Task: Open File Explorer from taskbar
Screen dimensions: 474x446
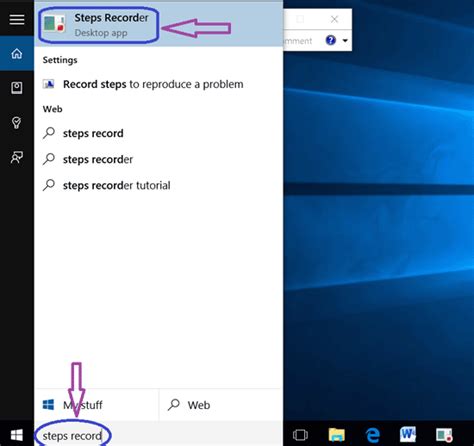Action: point(337,435)
